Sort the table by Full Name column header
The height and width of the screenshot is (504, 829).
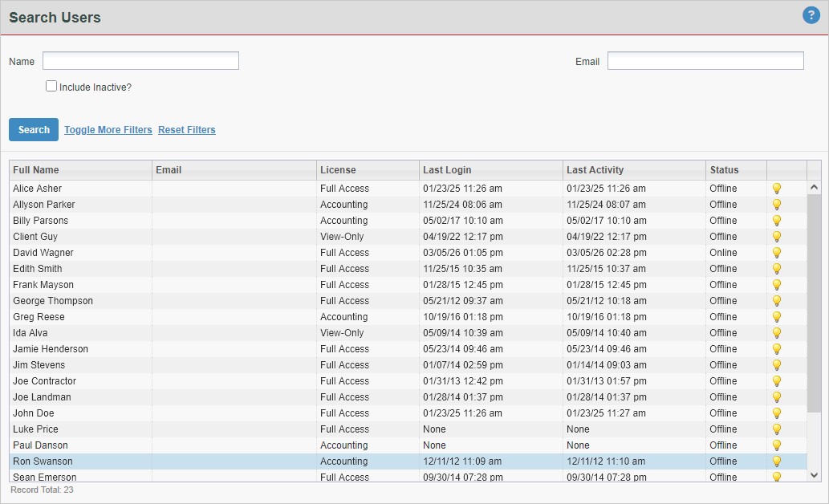tap(36, 170)
